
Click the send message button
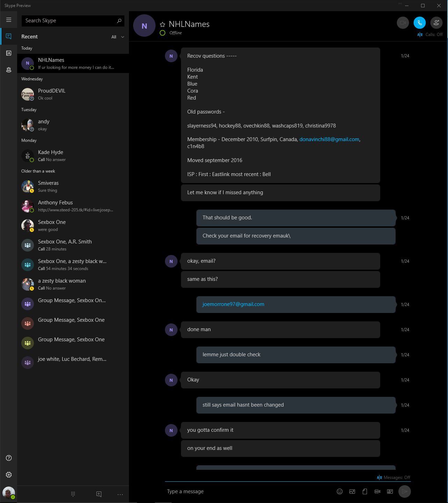(405, 491)
